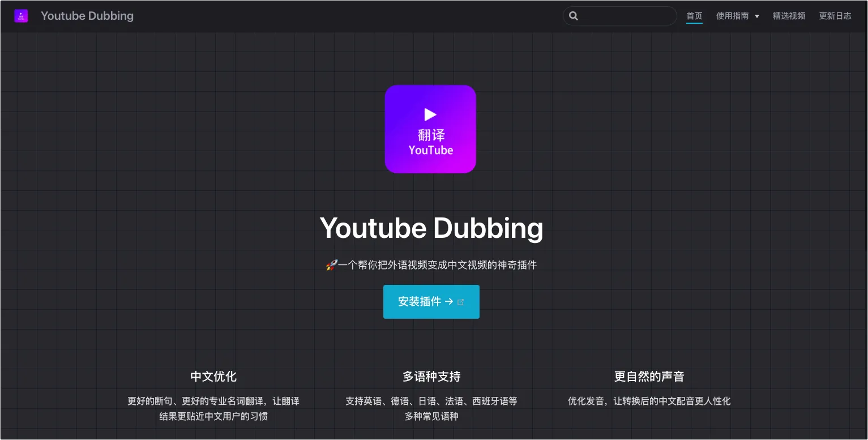Open the 使用指南 menu
The height and width of the screenshot is (440, 868).
coord(738,16)
